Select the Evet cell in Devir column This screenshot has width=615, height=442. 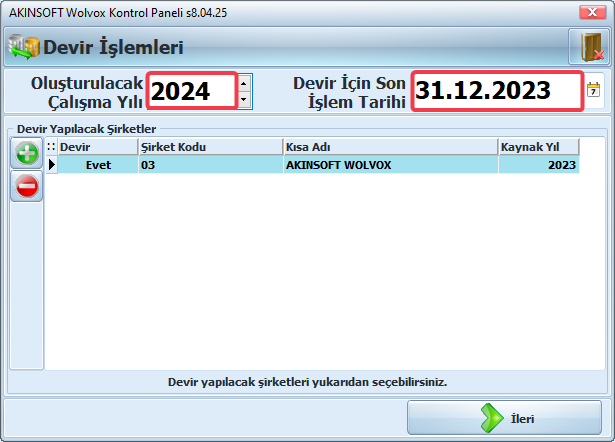click(98, 165)
